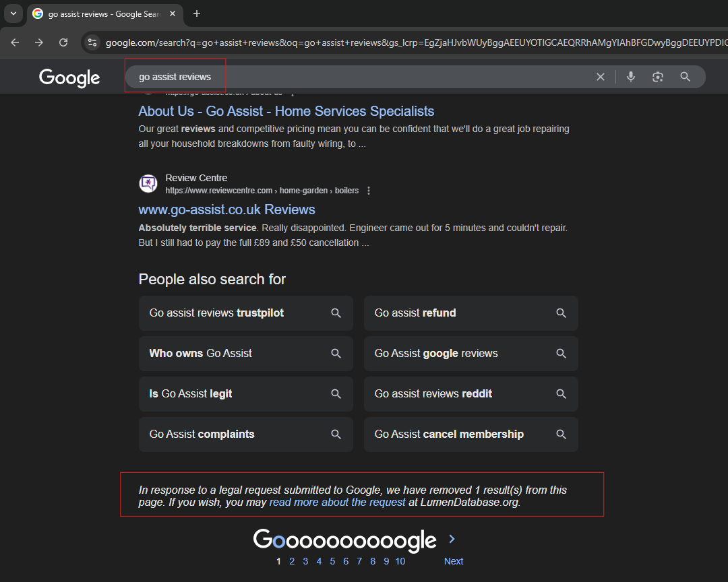Open site information icon in address bar
Viewport: 728px width, 582px height.
[x=92, y=42]
